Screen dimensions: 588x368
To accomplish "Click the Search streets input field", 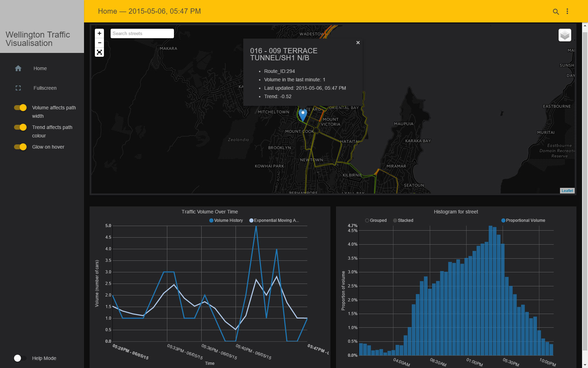I will tap(142, 33).
